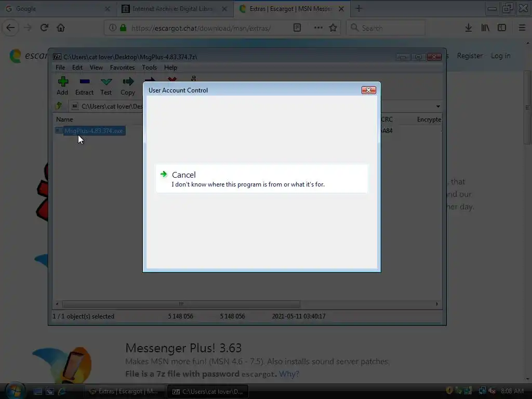Select the Extras Escargot browser tab
The height and width of the screenshot is (399, 532).
coord(292,9)
